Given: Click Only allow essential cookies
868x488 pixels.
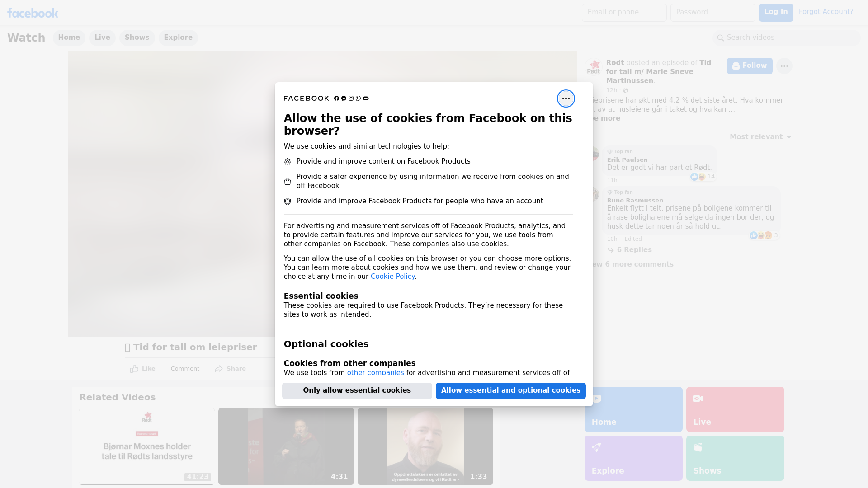Looking at the screenshot, I should [357, 391].
